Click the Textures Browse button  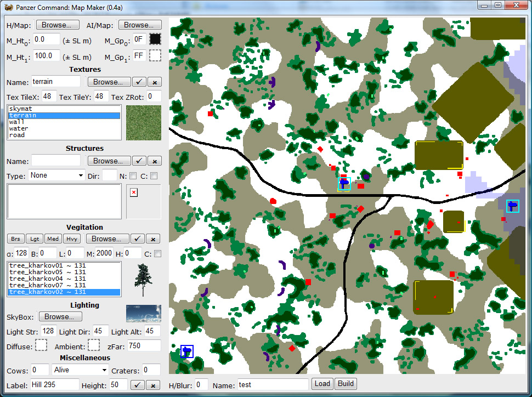(x=109, y=82)
